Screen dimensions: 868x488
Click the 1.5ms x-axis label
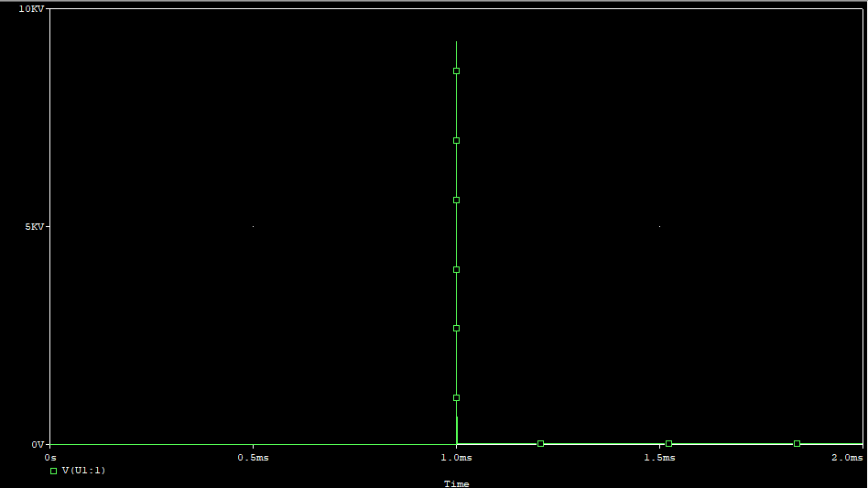(659, 458)
